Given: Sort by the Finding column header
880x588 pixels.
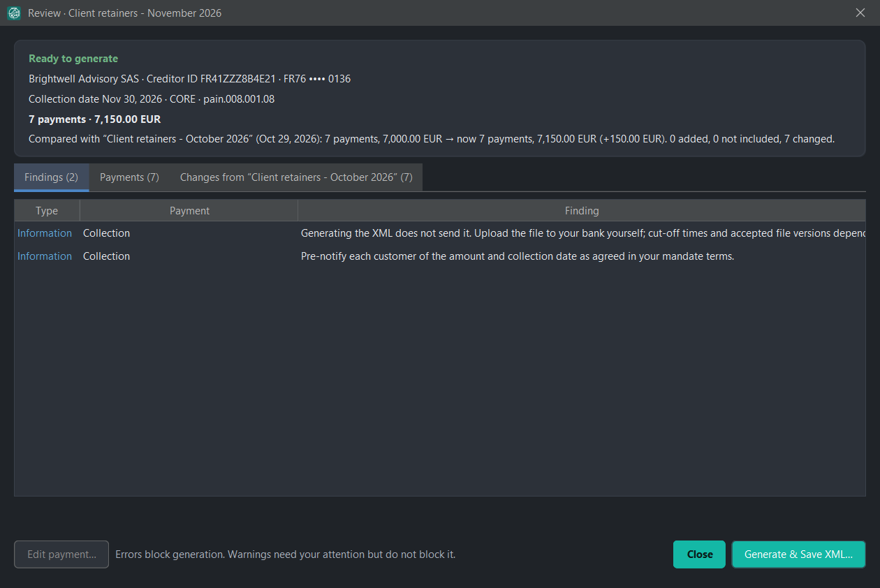Looking at the screenshot, I should [x=582, y=211].
